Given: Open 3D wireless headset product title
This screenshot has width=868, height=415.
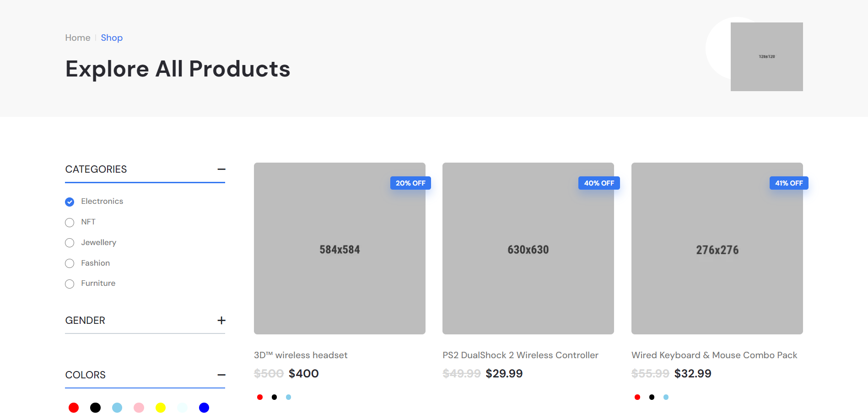Looking at the screenshot, I should tap(301, 355).
